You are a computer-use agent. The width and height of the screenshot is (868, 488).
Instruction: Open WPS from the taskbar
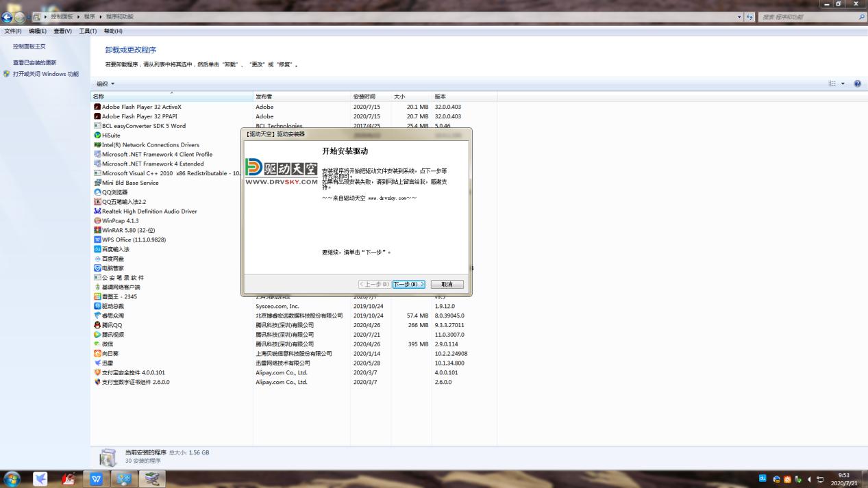(96, 479)
